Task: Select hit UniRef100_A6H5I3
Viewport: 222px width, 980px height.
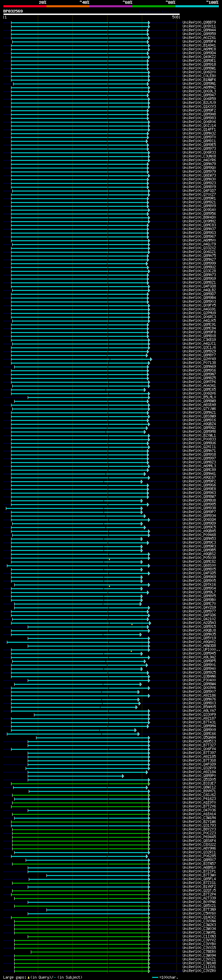Action: click(x=199, y=742)
